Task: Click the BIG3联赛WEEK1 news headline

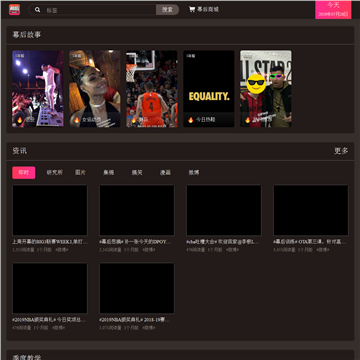Action: 50,242
